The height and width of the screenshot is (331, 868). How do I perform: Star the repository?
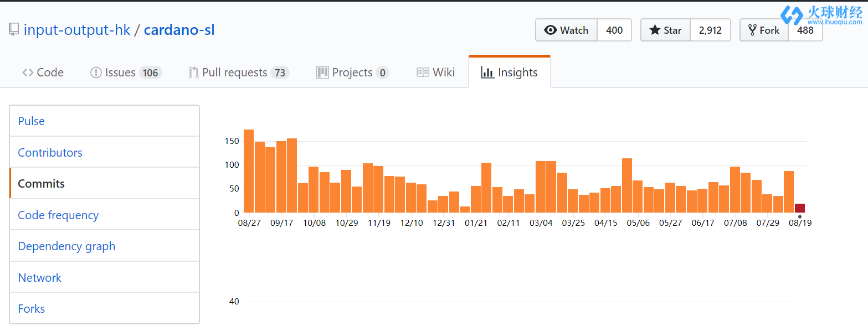point(665,30)
